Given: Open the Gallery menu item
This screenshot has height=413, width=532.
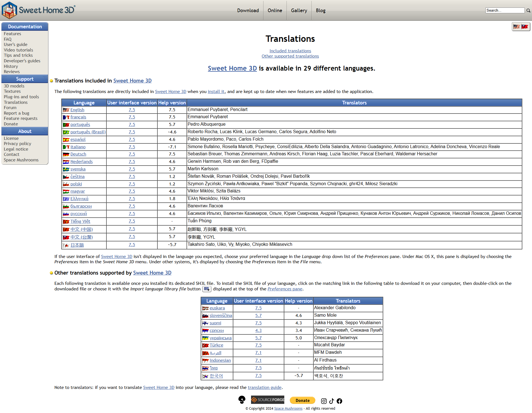Looking at the screenshot, I should click(299, 11).
